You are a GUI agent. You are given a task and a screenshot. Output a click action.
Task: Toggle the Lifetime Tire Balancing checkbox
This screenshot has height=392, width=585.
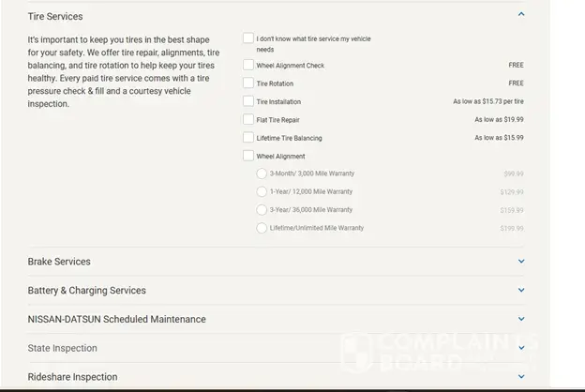pos(248,138)
